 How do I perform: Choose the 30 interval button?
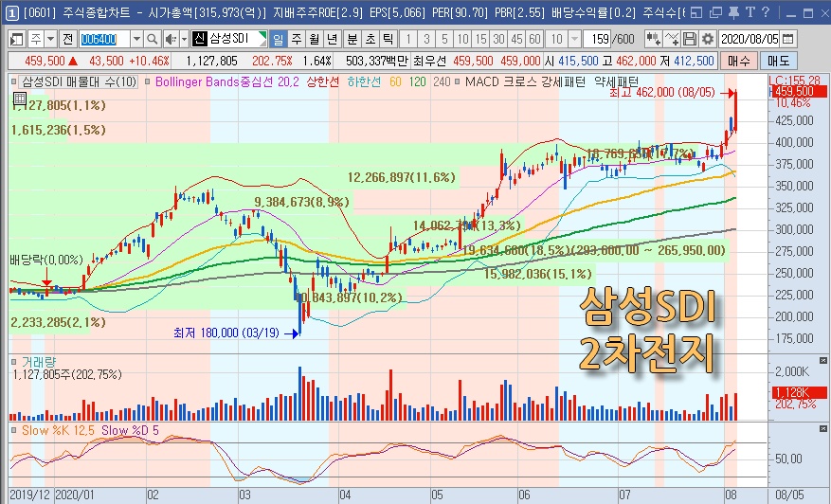click(498, 39)
